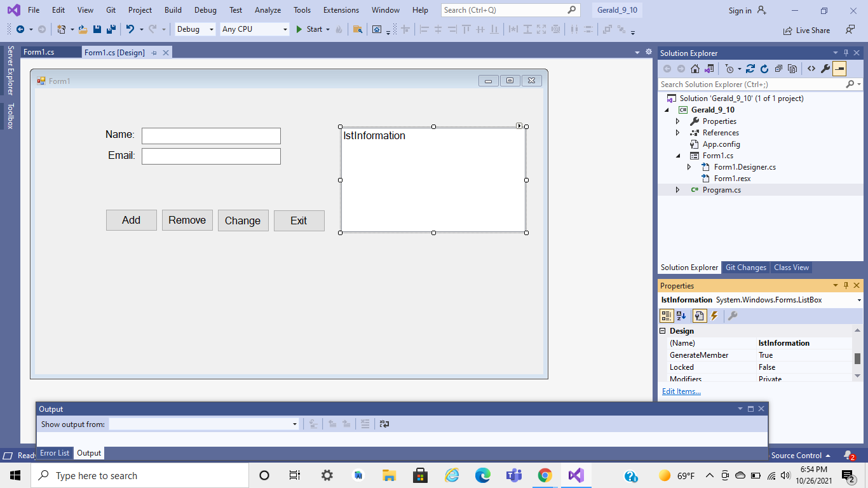The width and height of the screenshot is (868, 488).
Task: Click the Exit button on the form
Action: pyautogui.click(x=299, y=220)
